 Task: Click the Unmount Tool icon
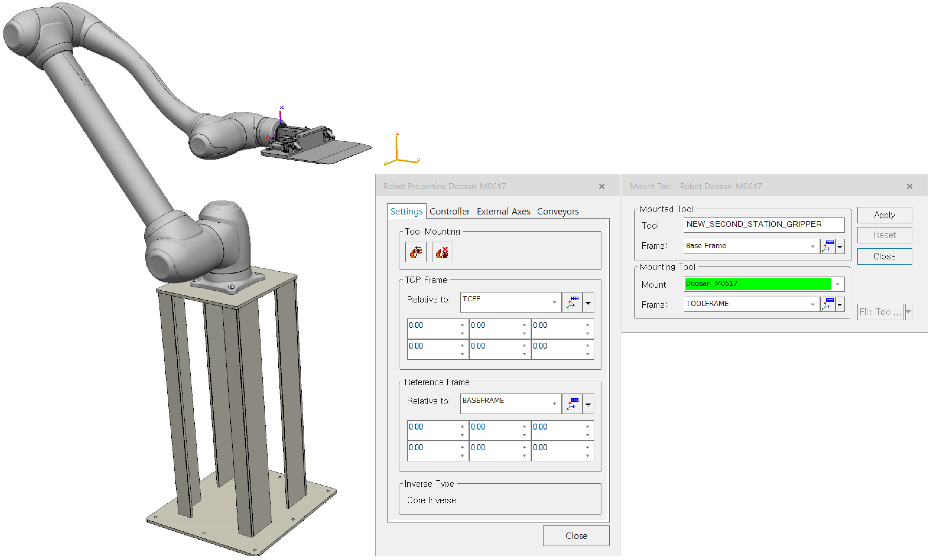[x=442, y=253]
